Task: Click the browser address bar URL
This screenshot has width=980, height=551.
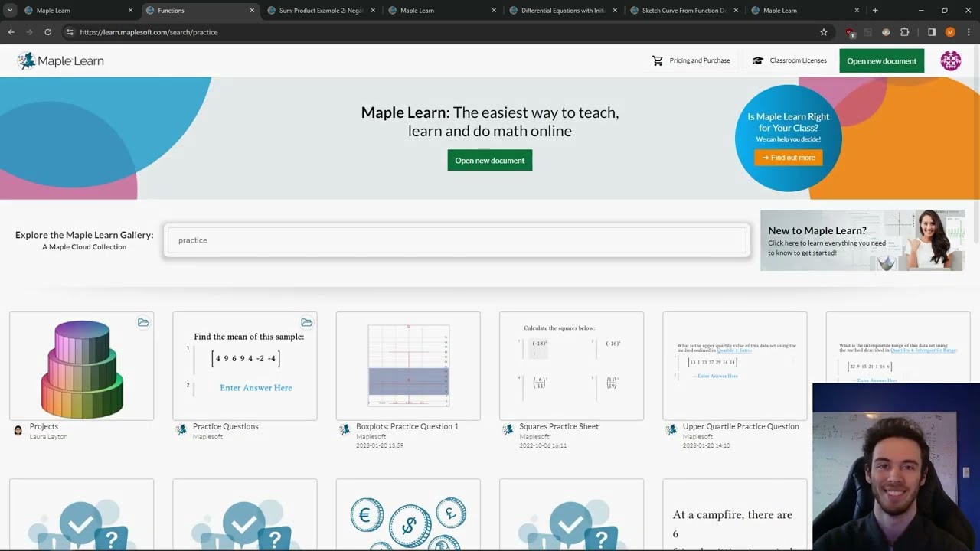Action: (x=149, y=32)
